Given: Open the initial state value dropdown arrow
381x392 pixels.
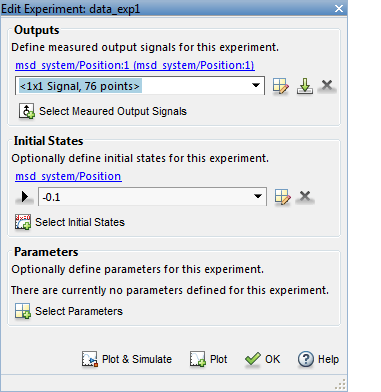Looking at the screenshot, I should click(x=258, y=196).
